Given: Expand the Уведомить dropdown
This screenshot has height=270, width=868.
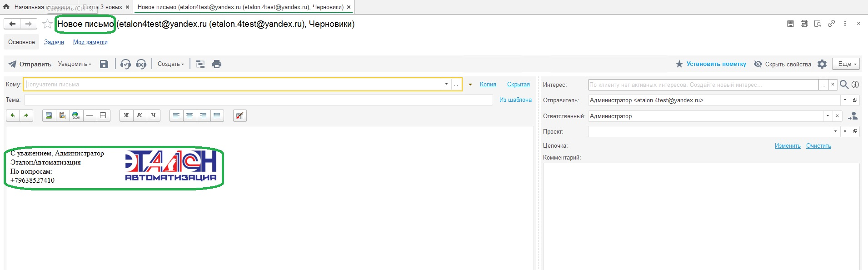Looking at the screenshot, I should (x=75, y=64).
